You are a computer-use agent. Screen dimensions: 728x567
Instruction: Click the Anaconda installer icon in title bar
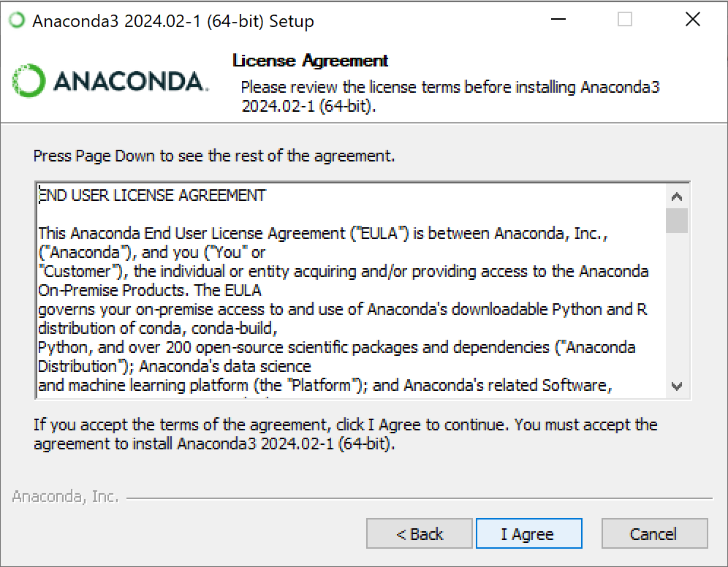(x=16, y=20)
